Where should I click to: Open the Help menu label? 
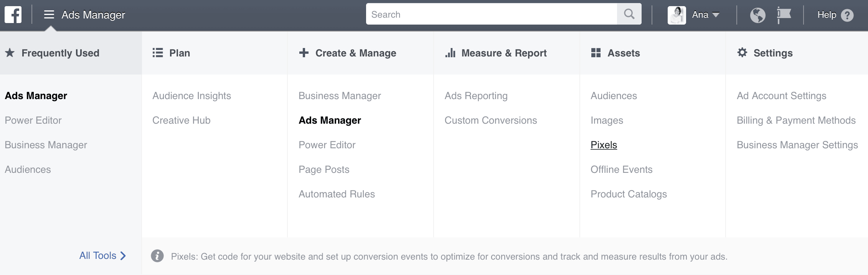pyautogui.click(x=827, y=15)
